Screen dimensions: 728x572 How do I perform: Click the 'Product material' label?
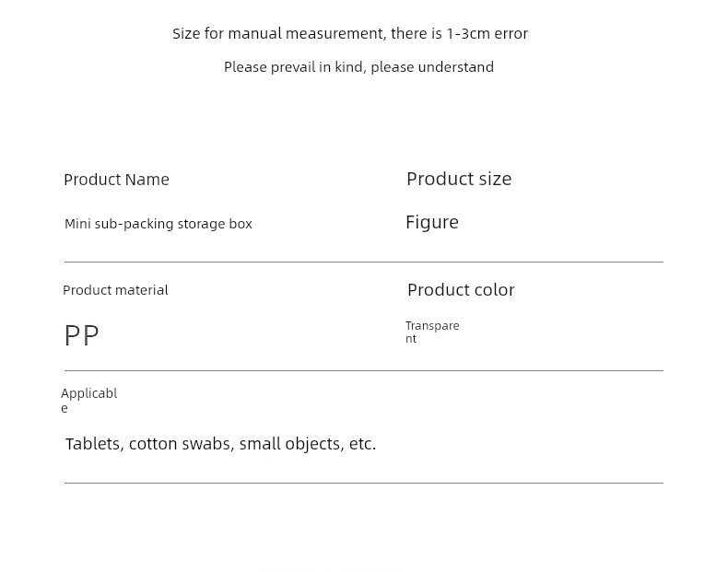click(115, 290)
